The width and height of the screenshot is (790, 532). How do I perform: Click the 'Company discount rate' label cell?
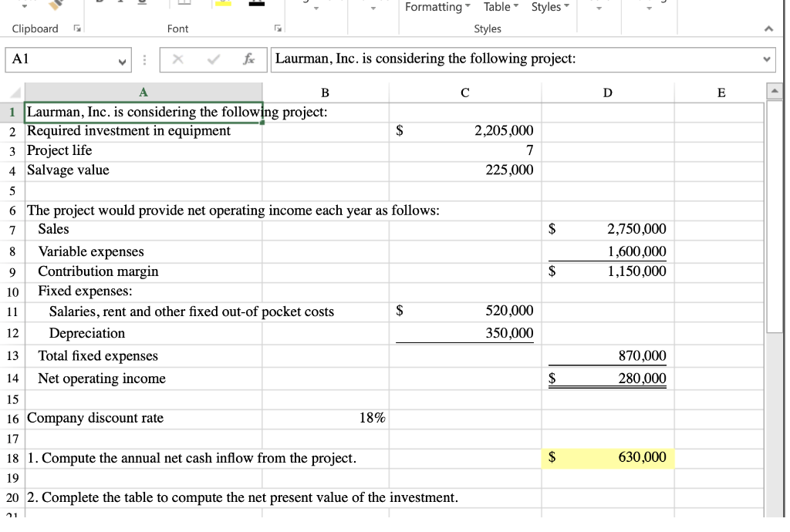tap(143, 419)
